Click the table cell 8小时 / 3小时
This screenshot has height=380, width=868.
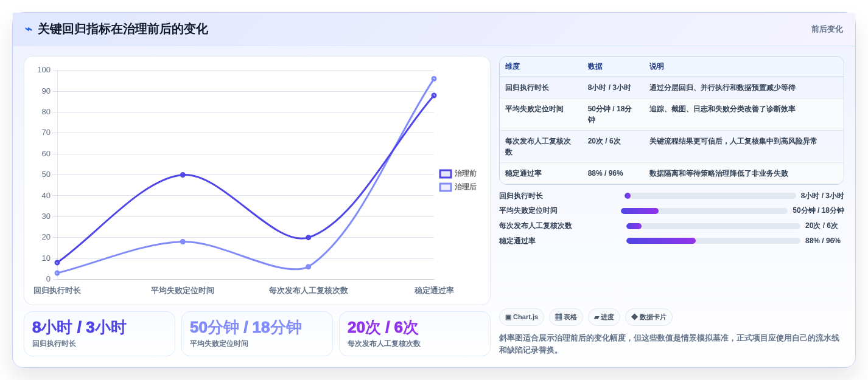point(609,88)
